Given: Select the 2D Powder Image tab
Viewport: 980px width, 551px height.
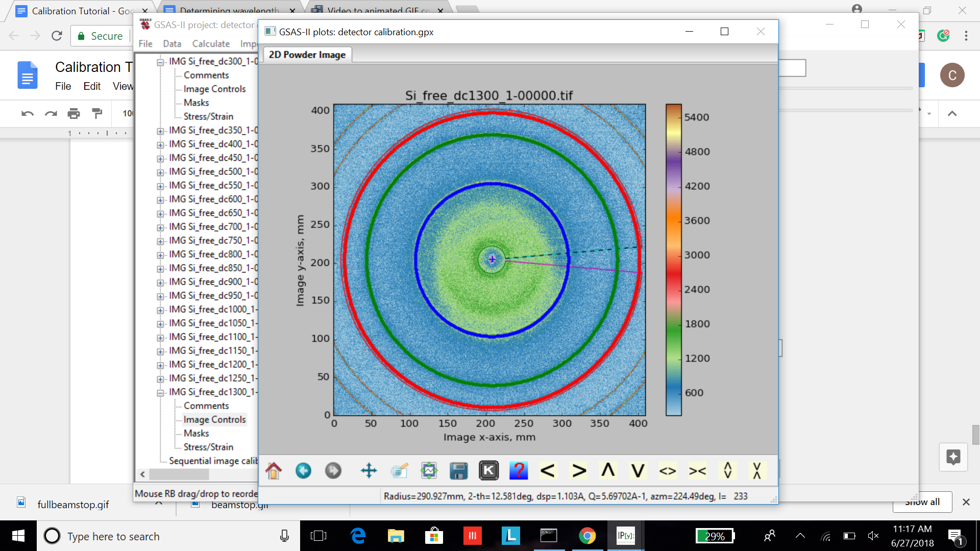Looking at the screenshot, I should [x=307, y=55].
